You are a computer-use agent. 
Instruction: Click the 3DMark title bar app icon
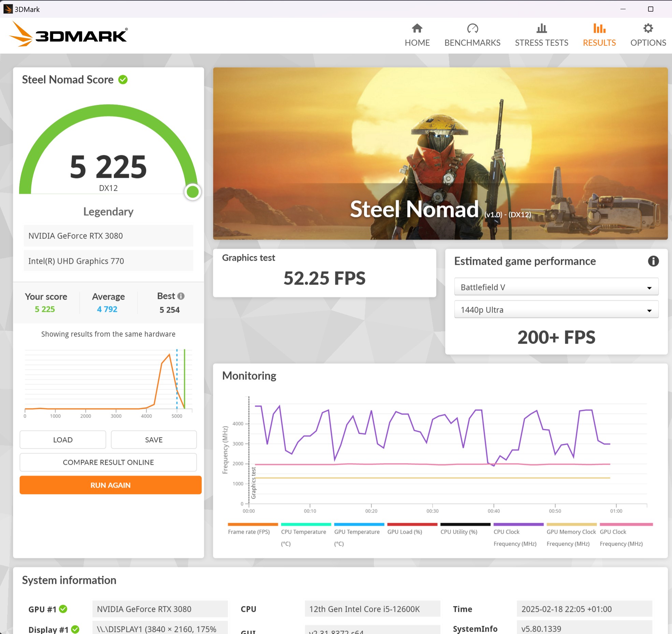coord(8,9)
